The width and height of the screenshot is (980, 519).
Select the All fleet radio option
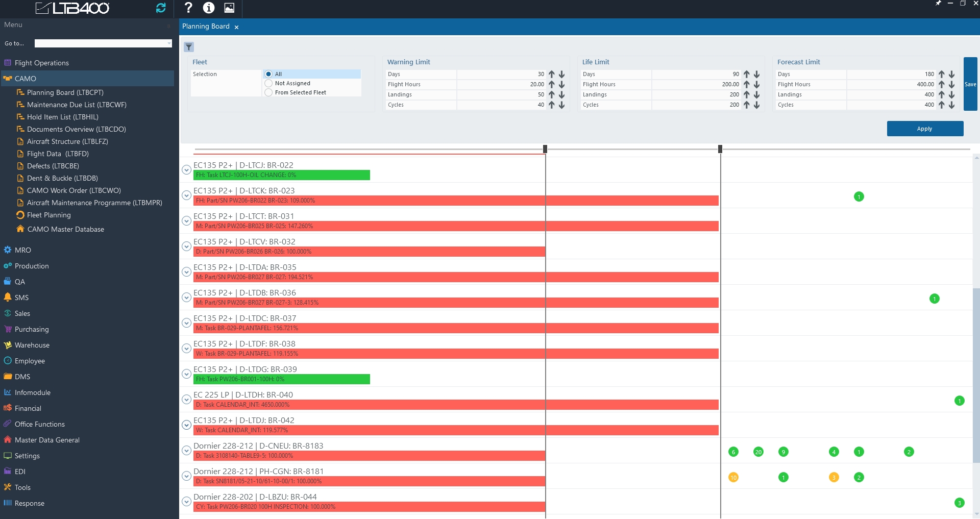pos(268,74)
